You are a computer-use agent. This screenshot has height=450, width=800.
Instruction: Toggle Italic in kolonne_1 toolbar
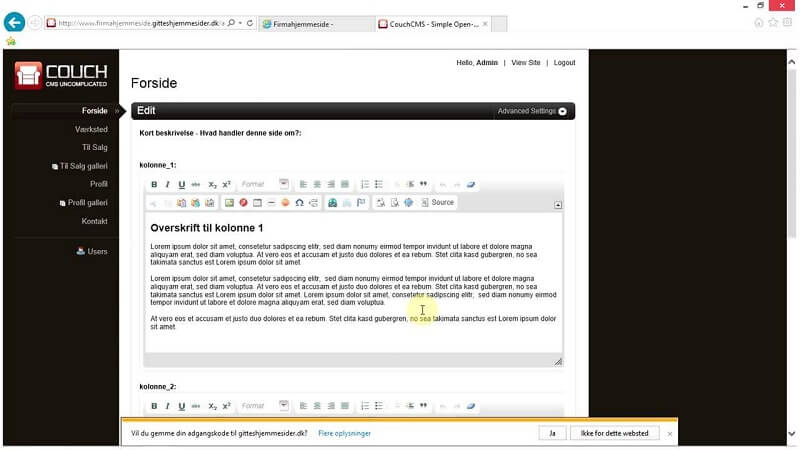(x=167, y=184)
